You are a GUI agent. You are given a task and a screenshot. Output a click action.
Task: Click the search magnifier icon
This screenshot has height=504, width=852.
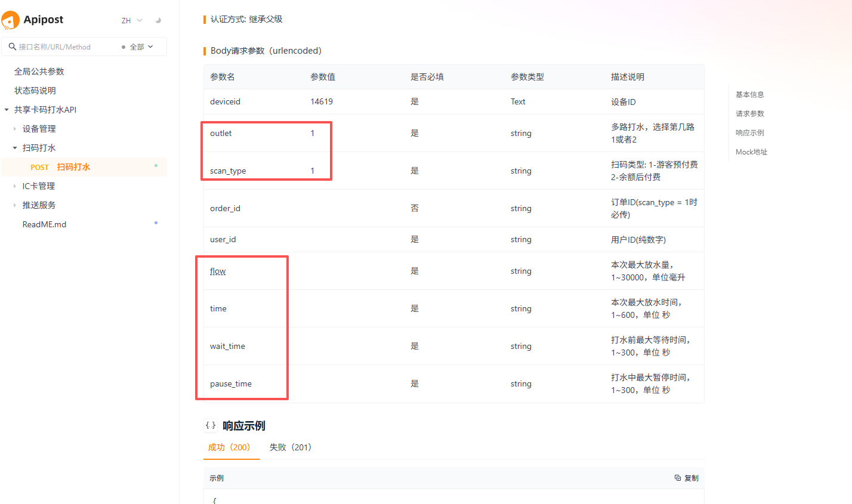(x=12, y=47)
